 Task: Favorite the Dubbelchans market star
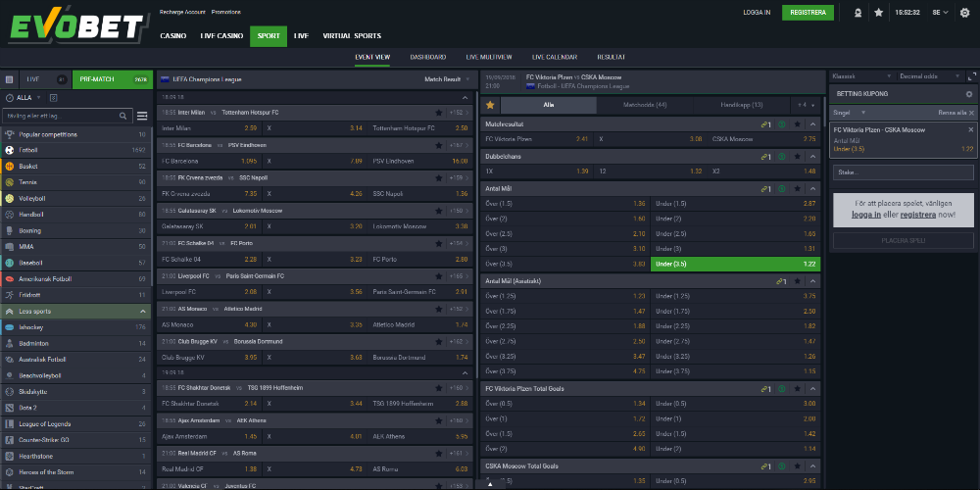point(797,156)
